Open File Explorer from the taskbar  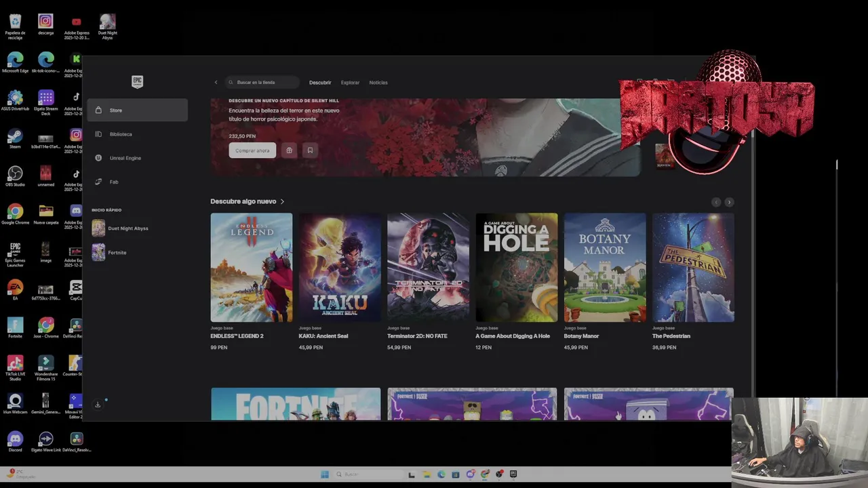tap(427, 474)
